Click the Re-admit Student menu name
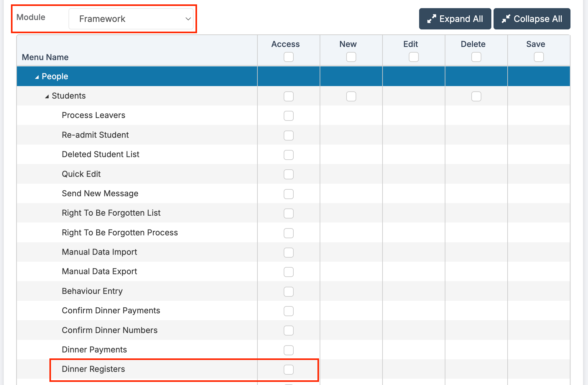Image resolution: width=588 pixels, height=385 pixels. click(x=95, y=135)
